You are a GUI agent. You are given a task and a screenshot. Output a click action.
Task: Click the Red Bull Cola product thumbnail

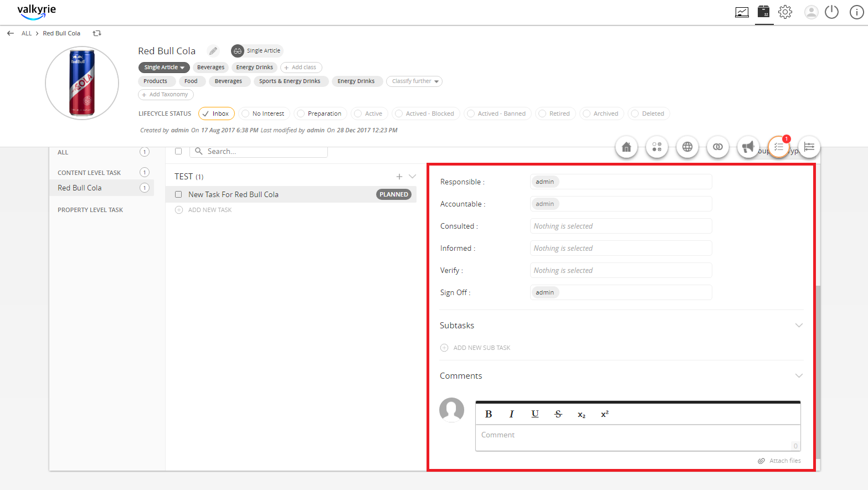coord(82,83)
